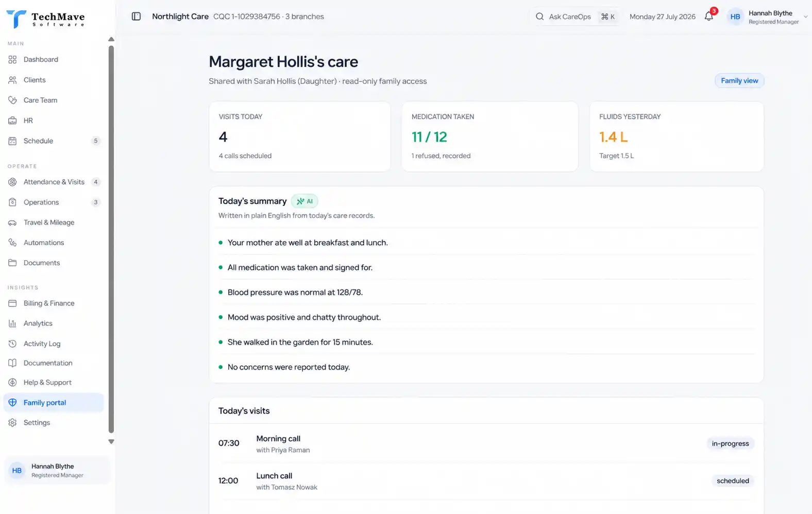Click the Activity Log history icon
Viewport: 812px width, 514px height.
(12, 344)
